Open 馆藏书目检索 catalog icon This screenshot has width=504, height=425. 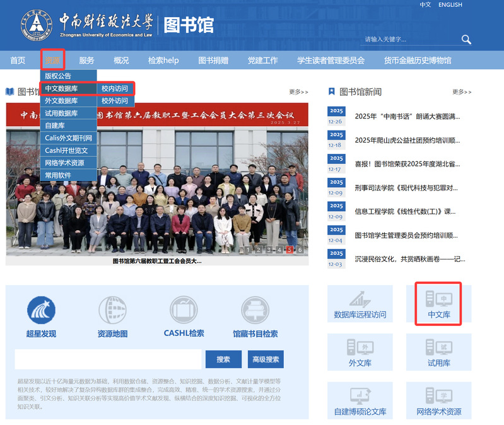pos(255,310)
